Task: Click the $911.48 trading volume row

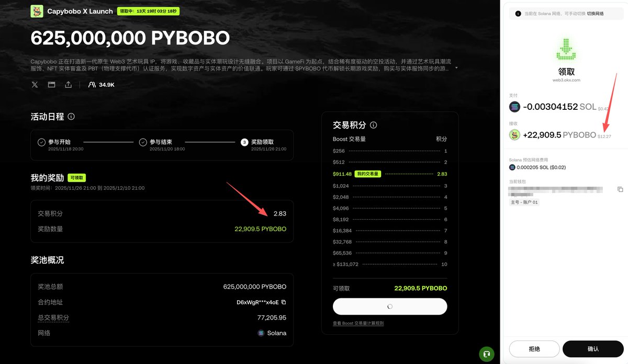Action: coord(390,174)
